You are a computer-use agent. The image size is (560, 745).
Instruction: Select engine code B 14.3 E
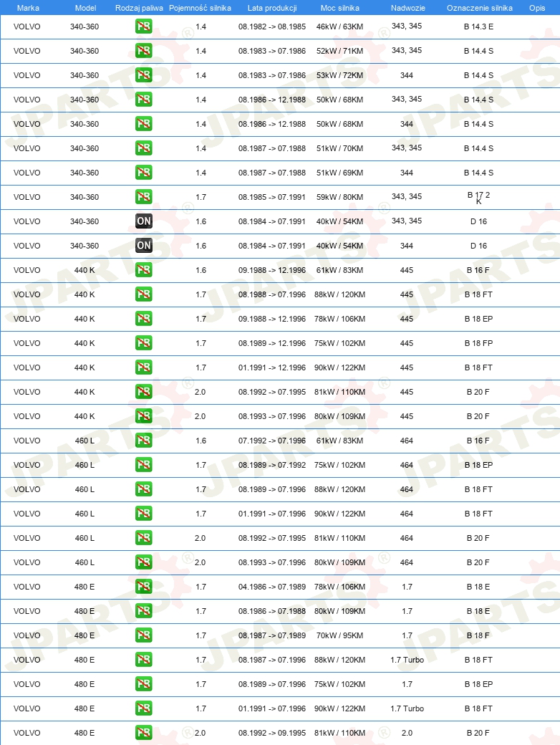coord(479,27)
